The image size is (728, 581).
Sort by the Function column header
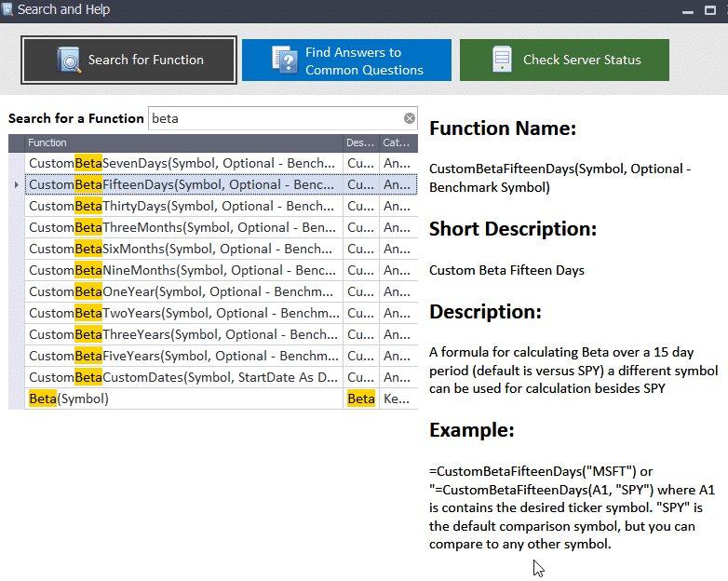tap(183, 142)
